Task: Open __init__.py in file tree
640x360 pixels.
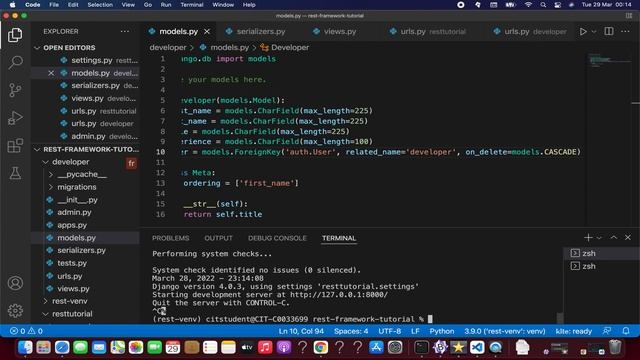Action: (77, 200)
